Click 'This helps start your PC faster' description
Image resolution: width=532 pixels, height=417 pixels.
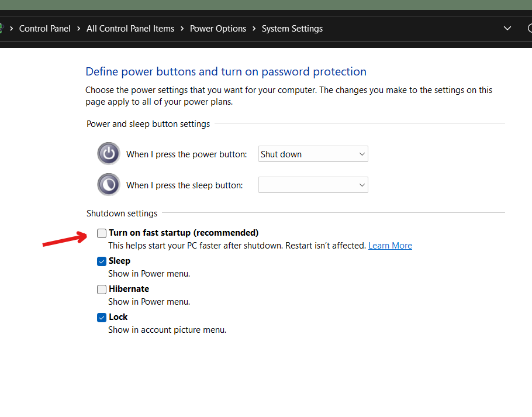(x=237, y=246)
